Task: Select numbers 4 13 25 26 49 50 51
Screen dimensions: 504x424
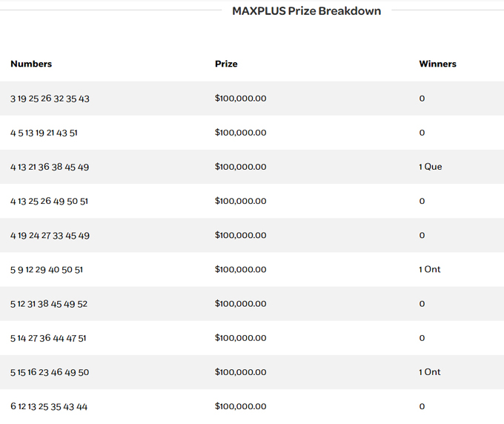Action: pos(50,201)
